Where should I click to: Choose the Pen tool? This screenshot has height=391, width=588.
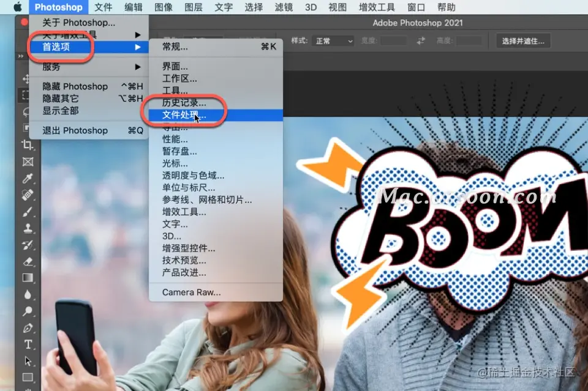click(28, 328)
